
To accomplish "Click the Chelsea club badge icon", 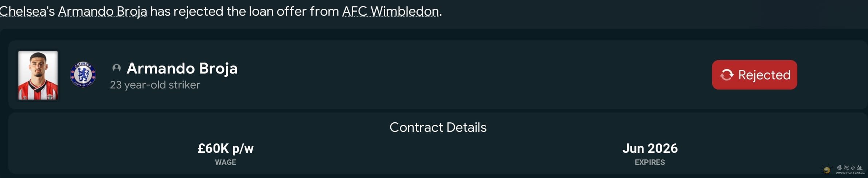I will pos(83,75).
